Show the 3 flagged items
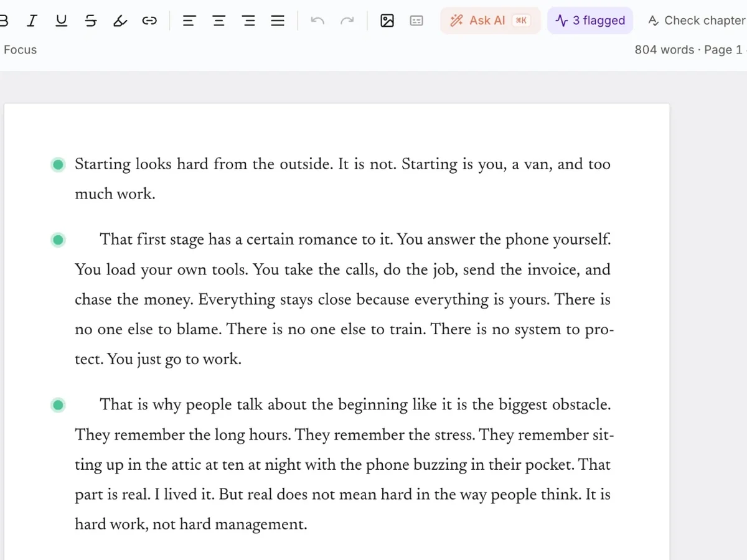Screen dimensions: 747x560 (x=590, y=21)
